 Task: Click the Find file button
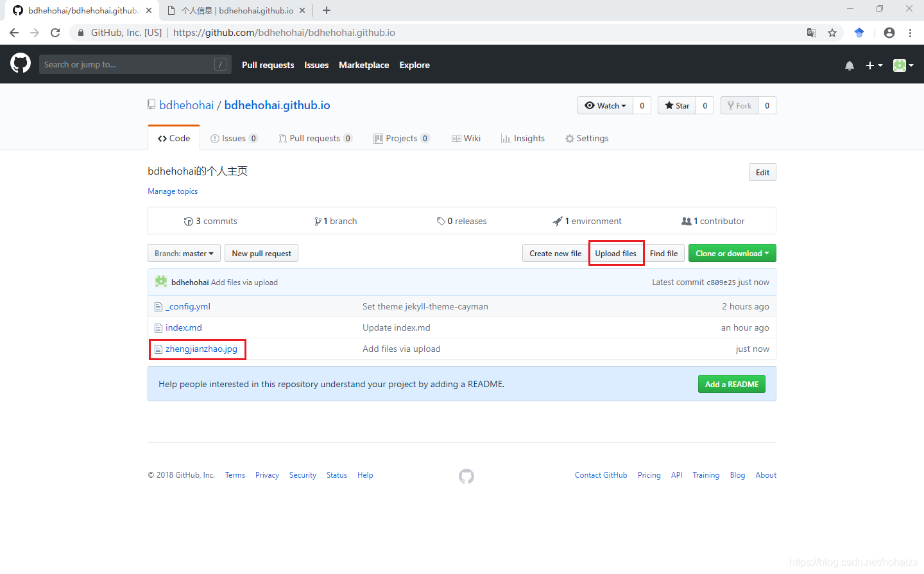(x=663, y=253)
